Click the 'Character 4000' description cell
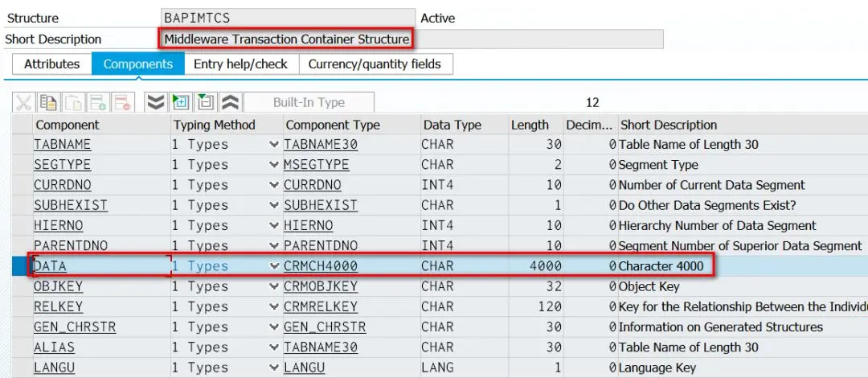 click(x=661, y=266)
